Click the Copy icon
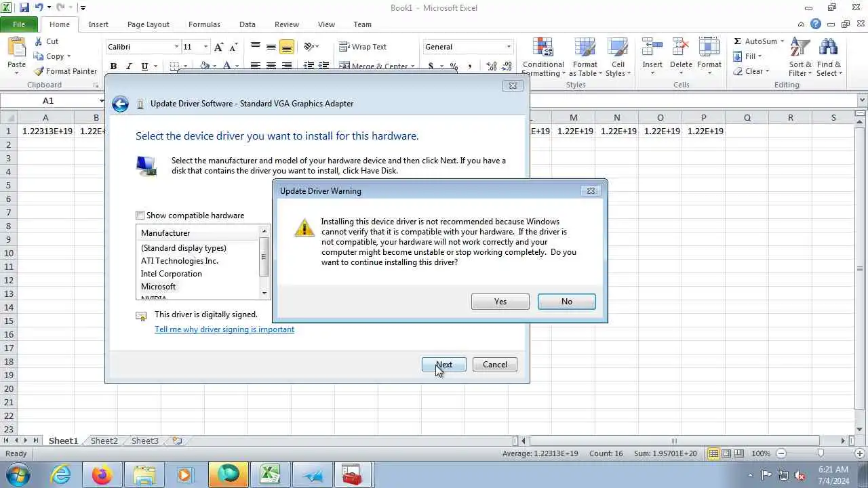The image size is (868, 488). click(39, 56)
